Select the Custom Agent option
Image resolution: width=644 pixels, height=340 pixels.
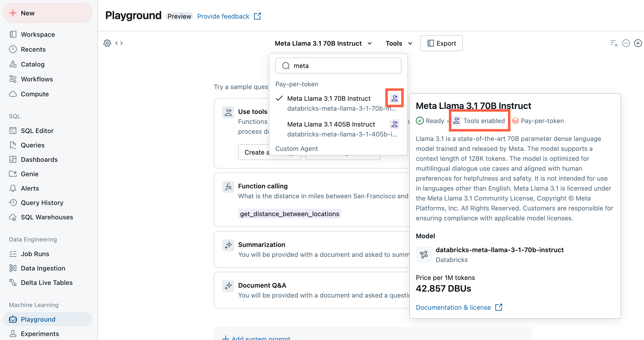[297, 148]
